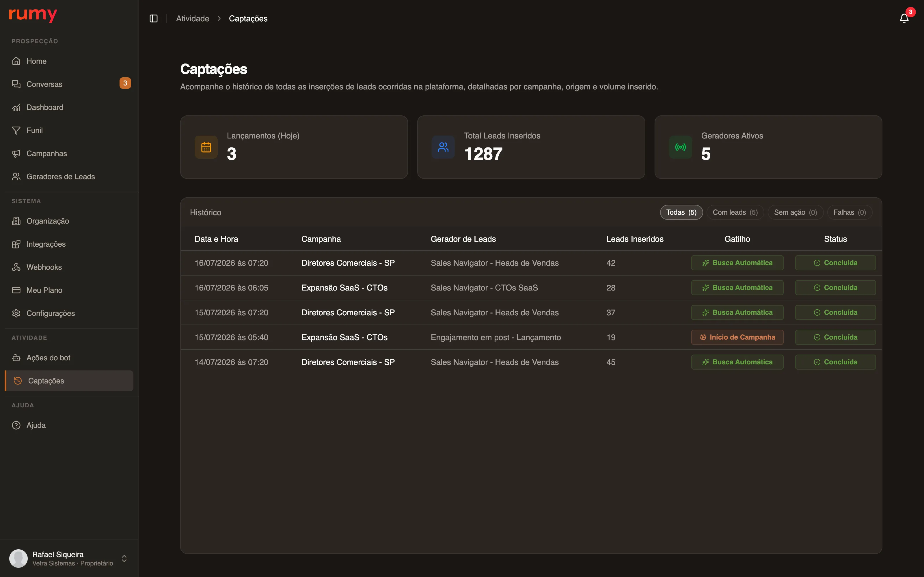924x577 pixels.
Task: Select the Todas (5) filter
Action: click(681, 212)
